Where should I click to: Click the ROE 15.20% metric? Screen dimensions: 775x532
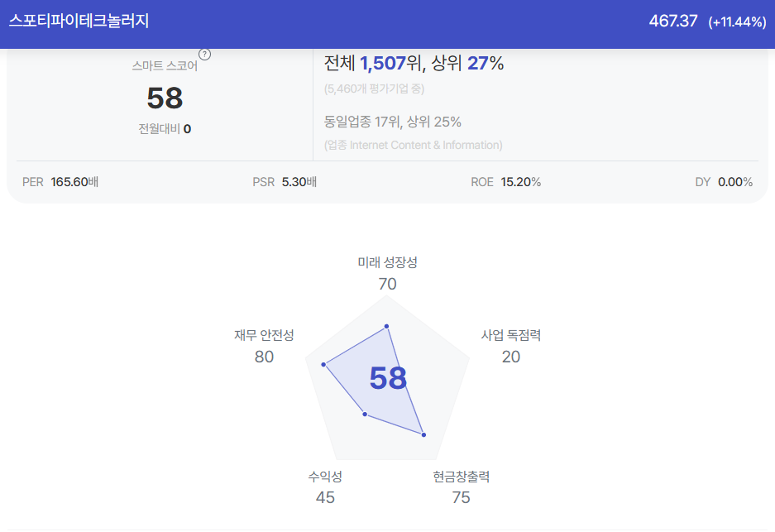click(506, 182)
